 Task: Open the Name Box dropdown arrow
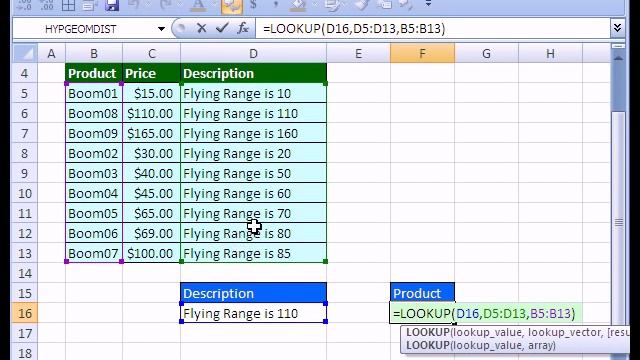(162, 29)
